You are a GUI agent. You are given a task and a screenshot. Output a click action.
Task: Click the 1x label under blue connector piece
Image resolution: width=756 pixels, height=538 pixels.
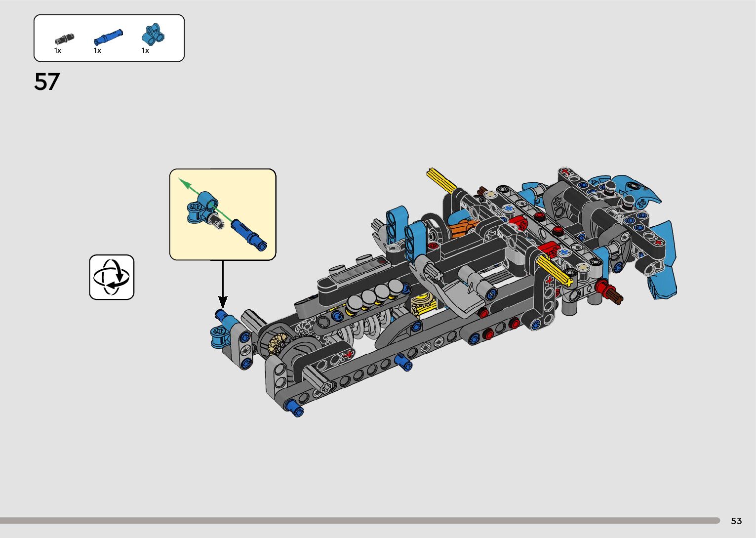pyautogui.click(x=145, y=51)
